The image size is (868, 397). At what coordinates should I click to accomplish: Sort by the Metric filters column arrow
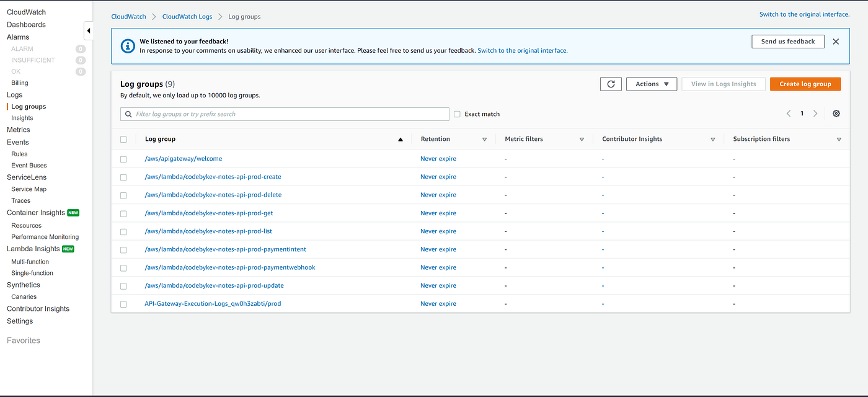pos(582,140)
